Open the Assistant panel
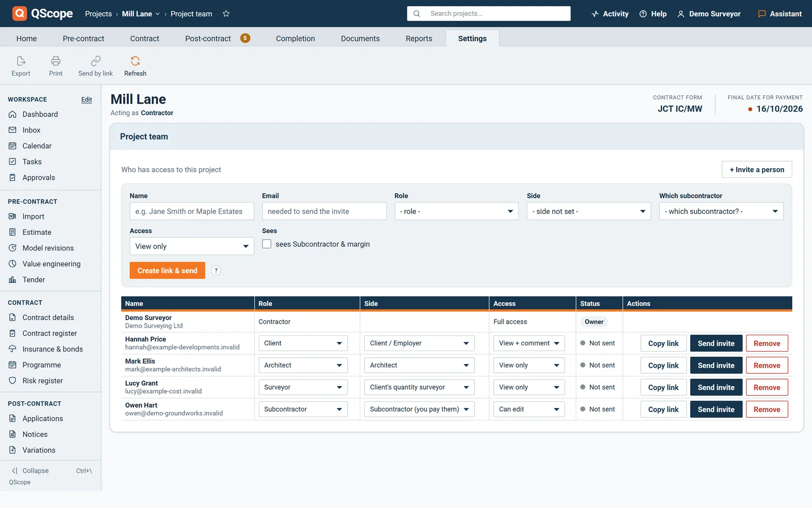This screenshot has width=812, height=508. (x=780, y=14)
